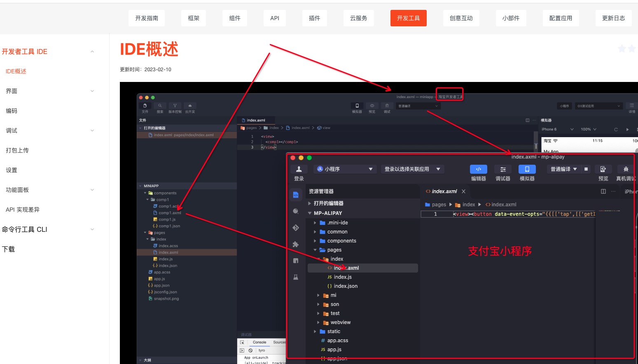The width and height of the screenshot is (638, 364).
Task: Click the flask test icon in Alipay sidebar
Action: tap(296, 277)
